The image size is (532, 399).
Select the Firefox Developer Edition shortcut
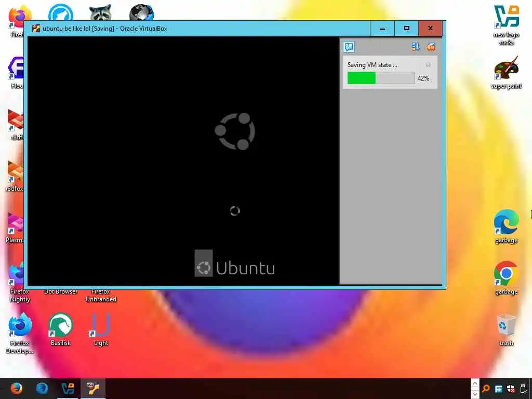pos(20,333)
